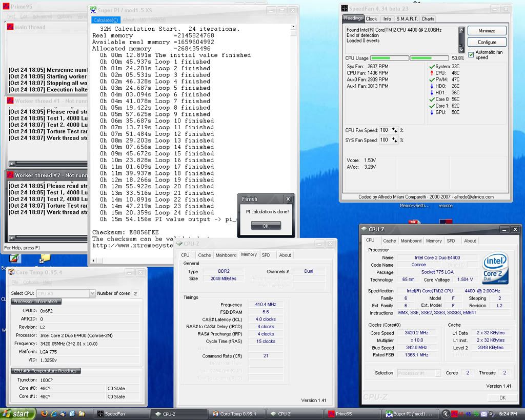The width and height of the screenshot is (525, 420).
Task: Click Worker thread #2 horizontal scrollbar
Action: pyautogui.click(x=48, y=238)
